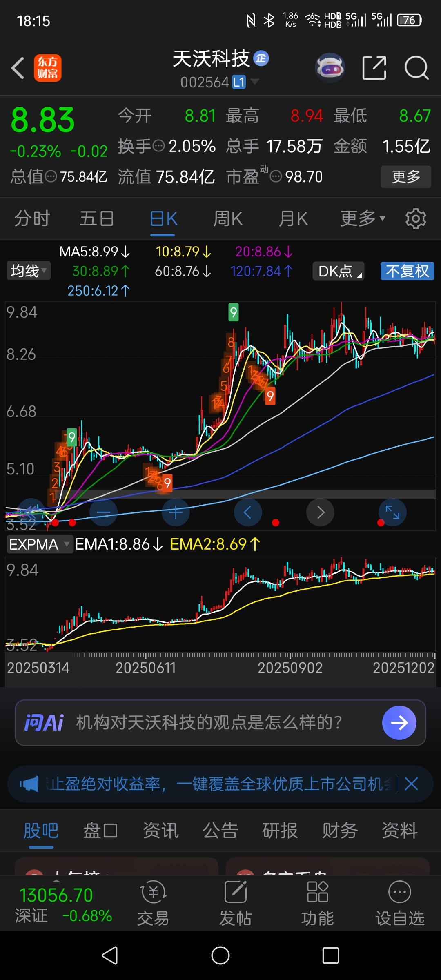Move chart right with arrow button
This screenshot has height=980, width=441.
pos(321,512)
